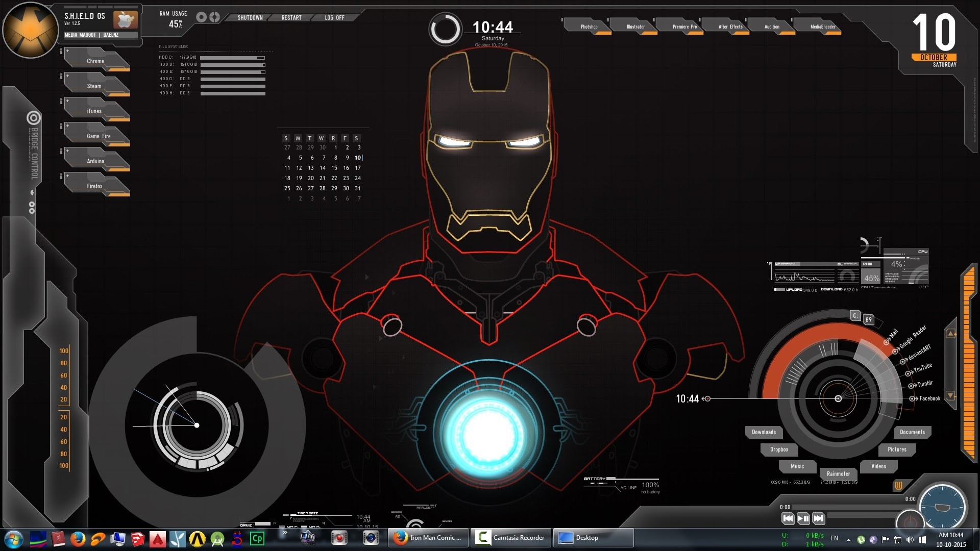This screenshot has width=980, height=551.
Task: Click the Photoshop icon in top toolbar
Action: coord(586,27)
